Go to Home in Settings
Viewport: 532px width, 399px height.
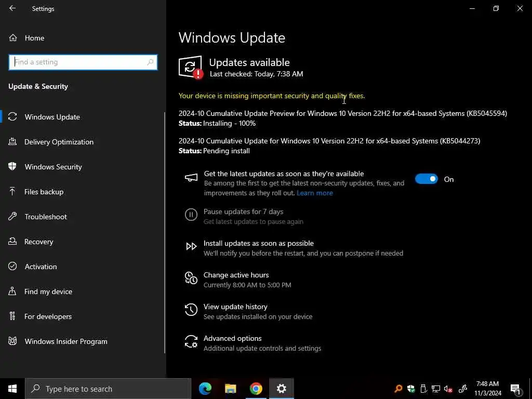coord(34,37)
